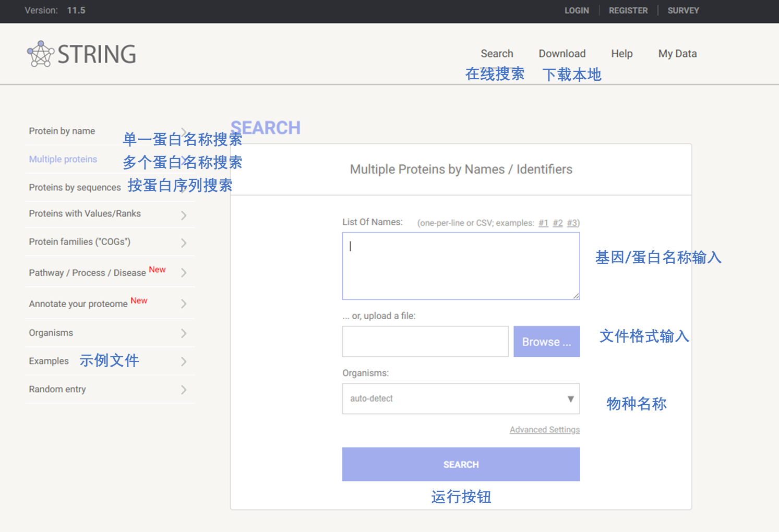This screenshot has height=532, width=779.
Task: Click Browse to upload a file
Action: tap(546, 341)
